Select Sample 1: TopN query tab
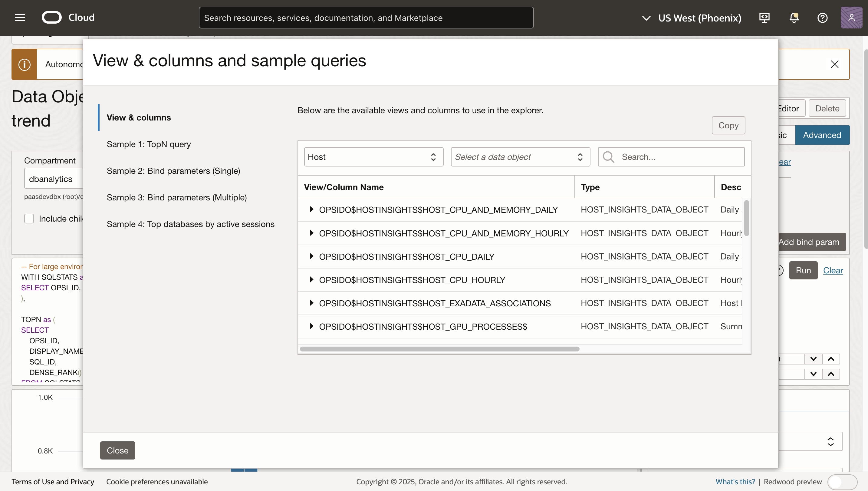Viewport: 868px width, 491px height. (149, 144)
